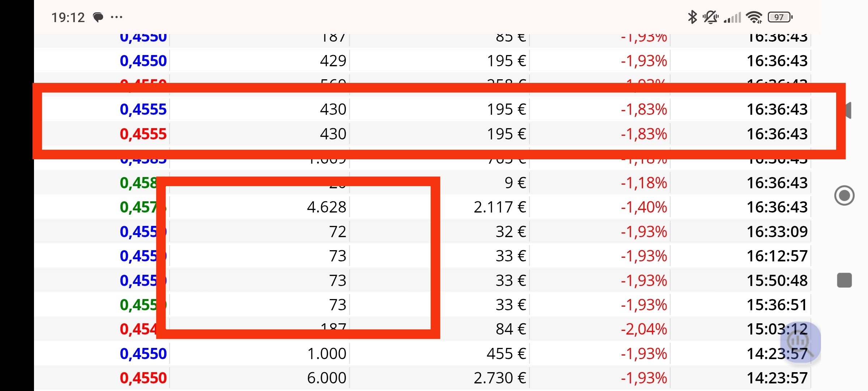Select the red 0,4555 price cell

pos(143,134)
